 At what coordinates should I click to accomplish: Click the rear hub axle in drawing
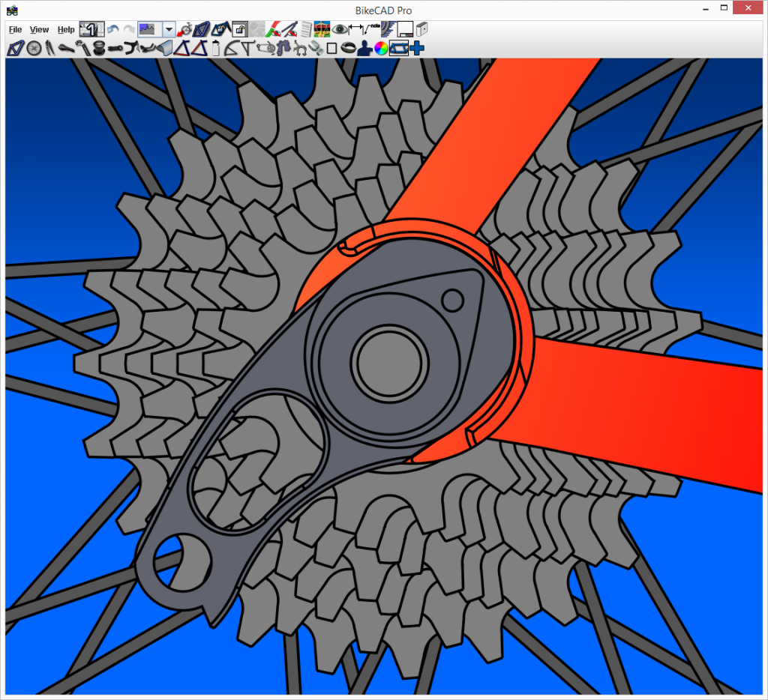[x=389, y=363]
